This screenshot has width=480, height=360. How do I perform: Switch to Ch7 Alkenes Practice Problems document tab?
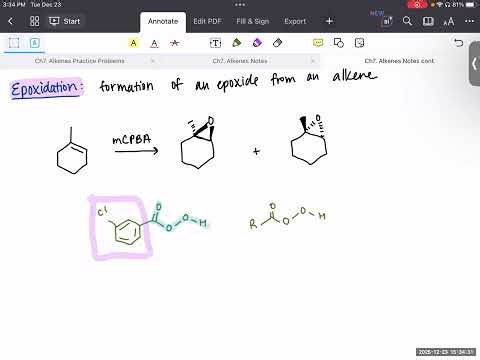pyautogui.click(x=80, y=61)
